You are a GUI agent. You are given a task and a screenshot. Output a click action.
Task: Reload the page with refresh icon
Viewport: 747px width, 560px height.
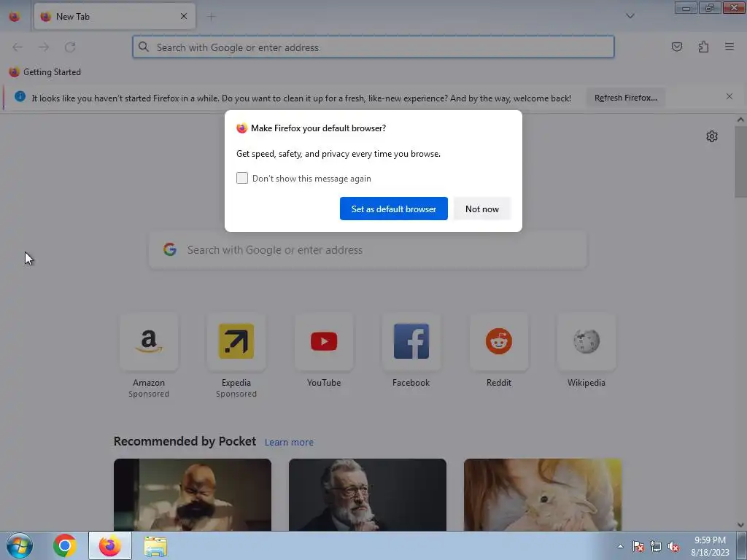(70, 47)
